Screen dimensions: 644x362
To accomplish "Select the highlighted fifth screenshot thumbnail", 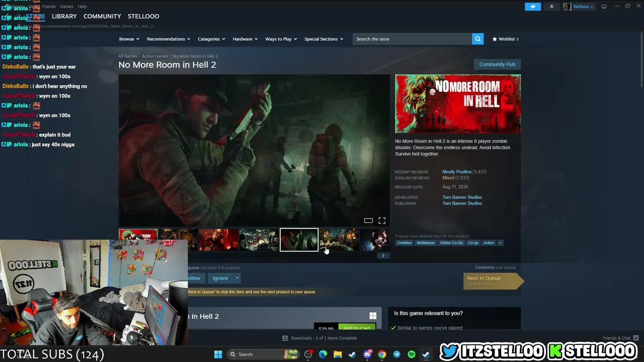I will tap(299, 240).
